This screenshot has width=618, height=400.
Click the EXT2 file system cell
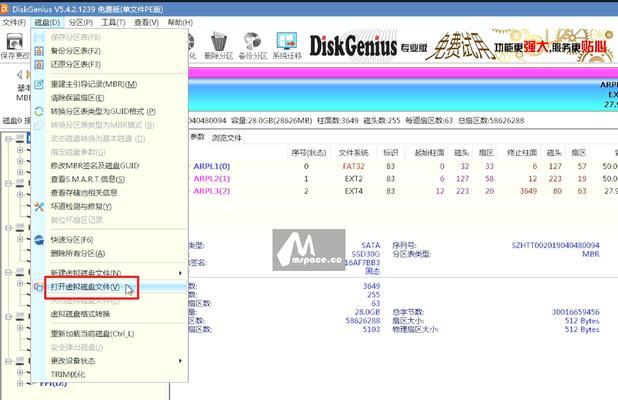[354, 179]
